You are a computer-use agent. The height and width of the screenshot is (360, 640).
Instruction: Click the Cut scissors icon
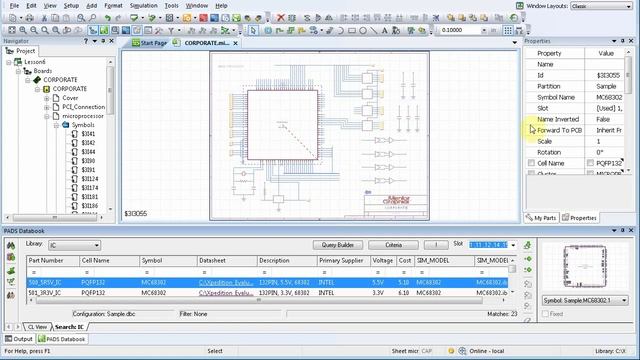point(44,18)
